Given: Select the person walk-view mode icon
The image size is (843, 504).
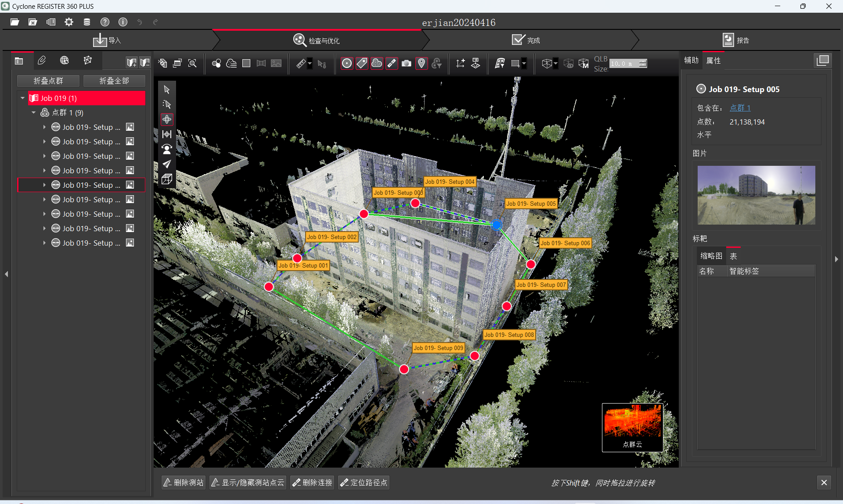Looking at the screenshot, I should (x=167, y=149).
